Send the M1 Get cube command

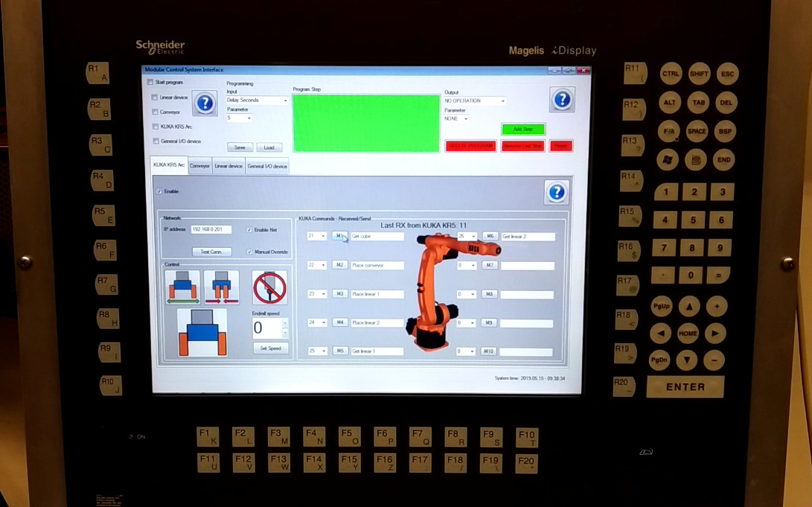coord(339,236)
